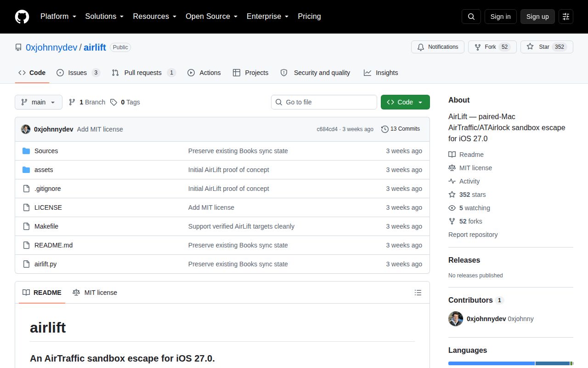Click the Sign in button
The height and width of the screenshot is (368, 588).
coord(500,17)
